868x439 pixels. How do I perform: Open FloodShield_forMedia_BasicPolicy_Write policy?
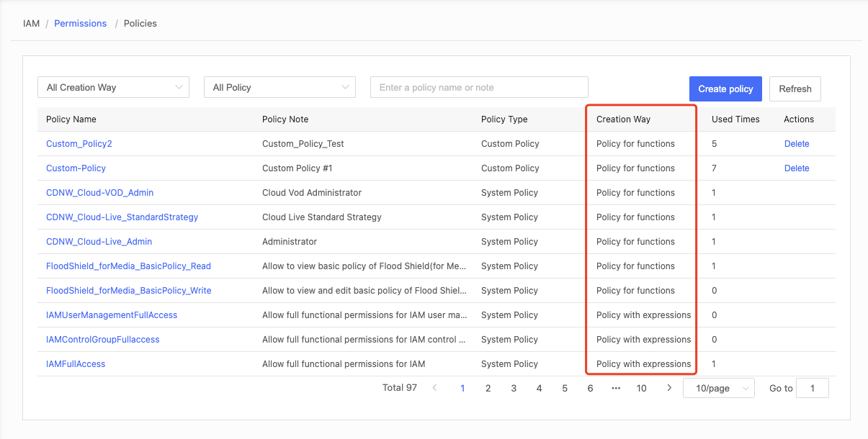(128, 291)
